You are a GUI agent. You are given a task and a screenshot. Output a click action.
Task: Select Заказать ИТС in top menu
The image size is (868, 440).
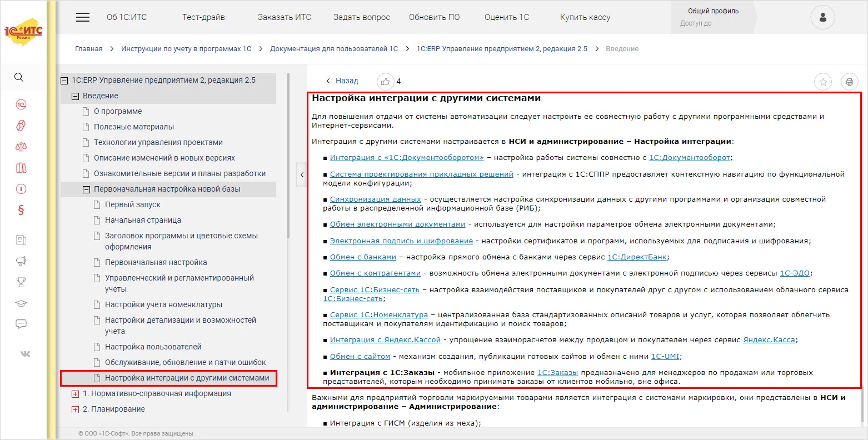pyautogui.click(x=285, y=17)
